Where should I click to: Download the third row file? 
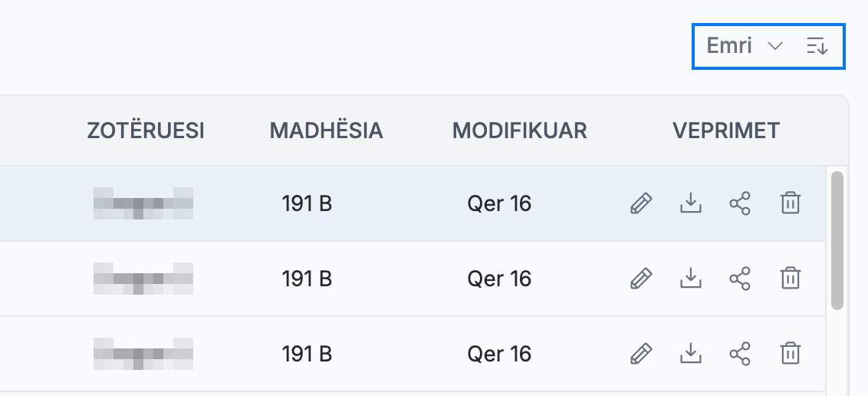click(x=690, y=353)
